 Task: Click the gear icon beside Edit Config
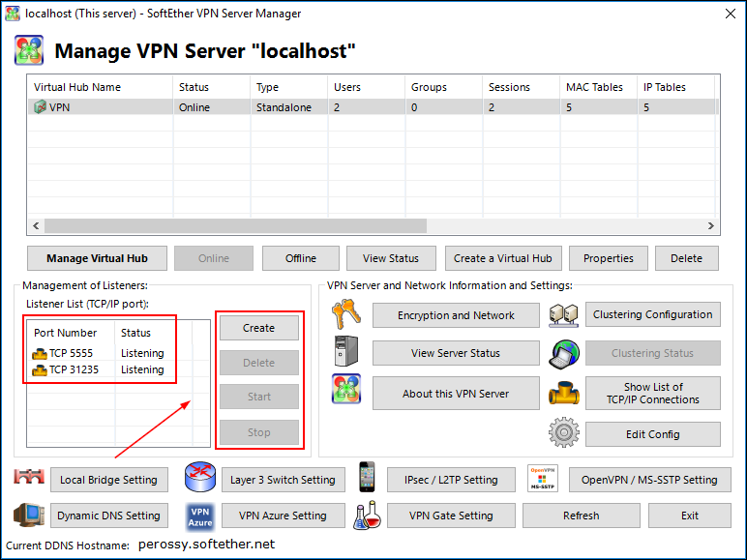coord(563,432)
